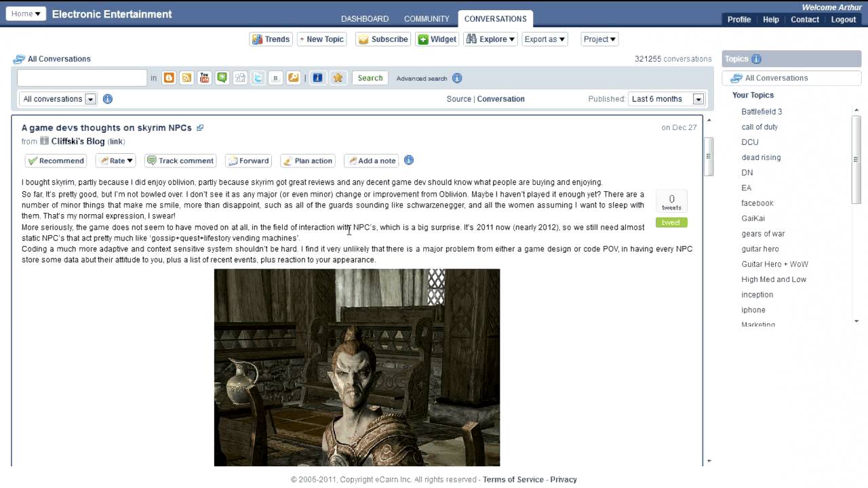Toggle the grey social network source filter icon

pyautogui.click(x=240, y=78)
